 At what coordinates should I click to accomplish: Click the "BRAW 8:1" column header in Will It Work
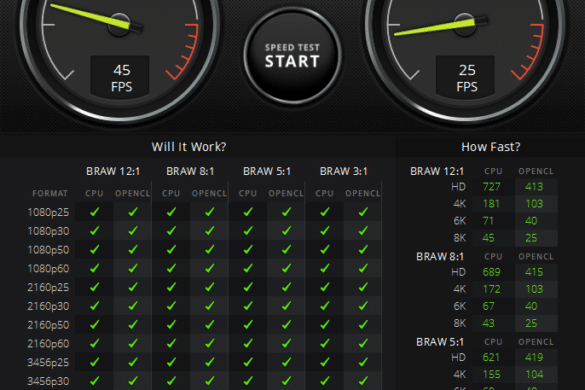[x=190, y=171]
